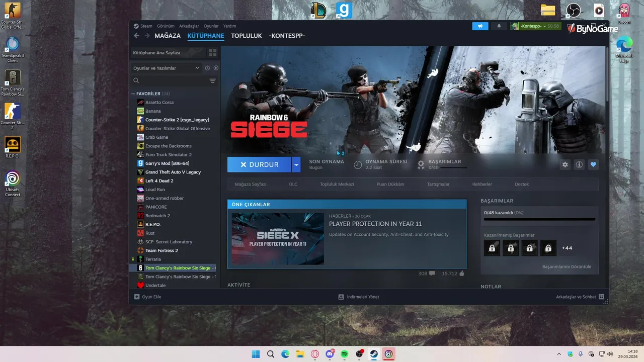Open Puan Dükkânı link
The image size is (644, 362).
[390, 184]
